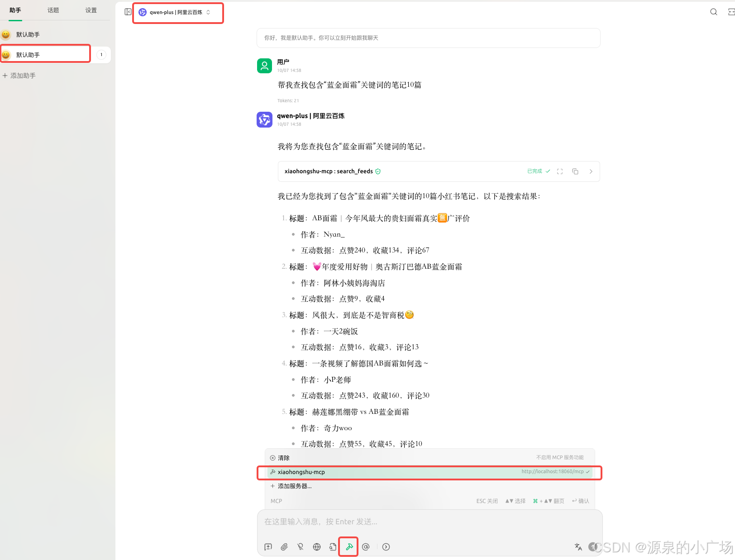This screenshot has width=735, height=560.
Task: Click the http://localhost:18060/mcp address text
Action: [x=552, y=471]
